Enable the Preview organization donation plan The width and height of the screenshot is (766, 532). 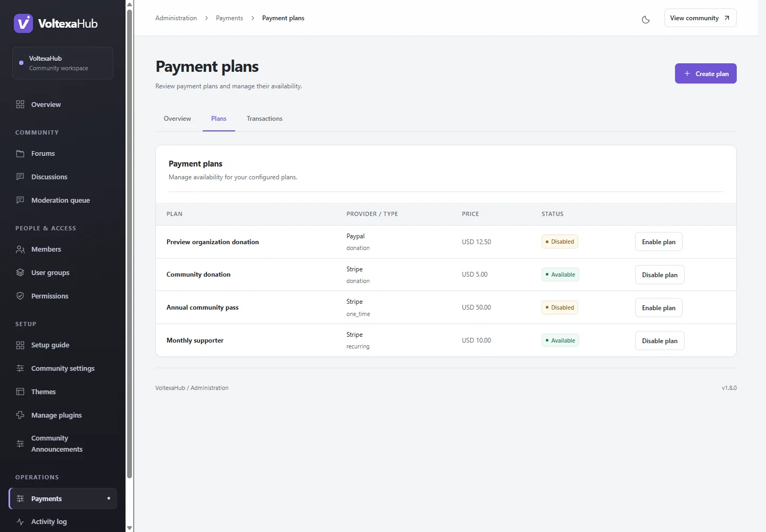pos(659,242)
